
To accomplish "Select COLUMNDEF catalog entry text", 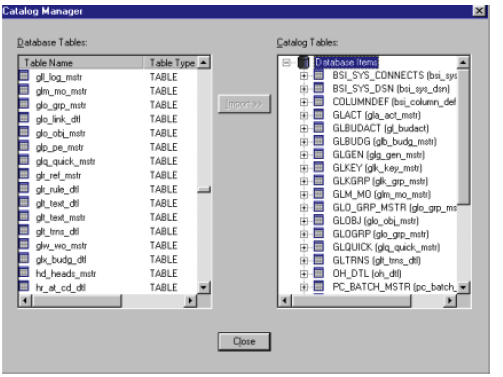I will point(394,102).
